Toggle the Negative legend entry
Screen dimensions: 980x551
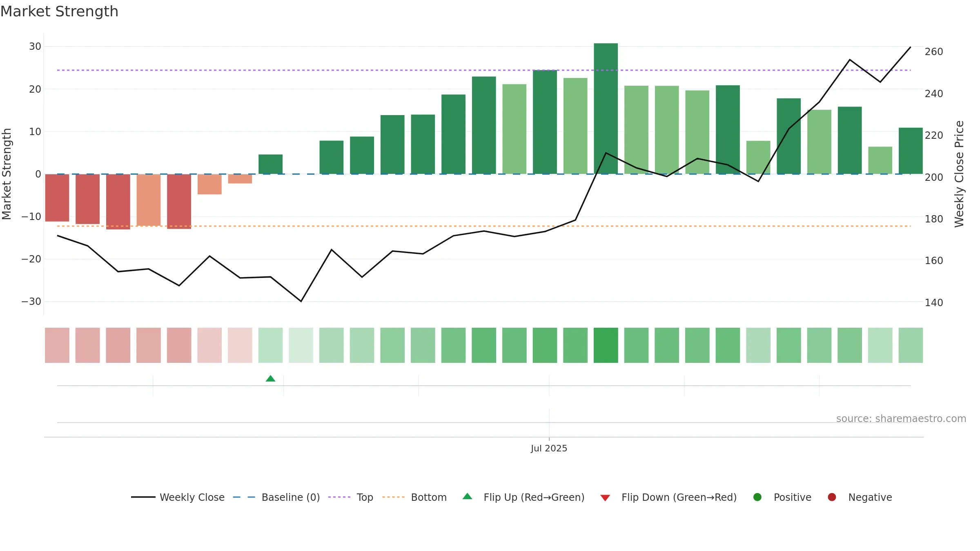[860, 497]
